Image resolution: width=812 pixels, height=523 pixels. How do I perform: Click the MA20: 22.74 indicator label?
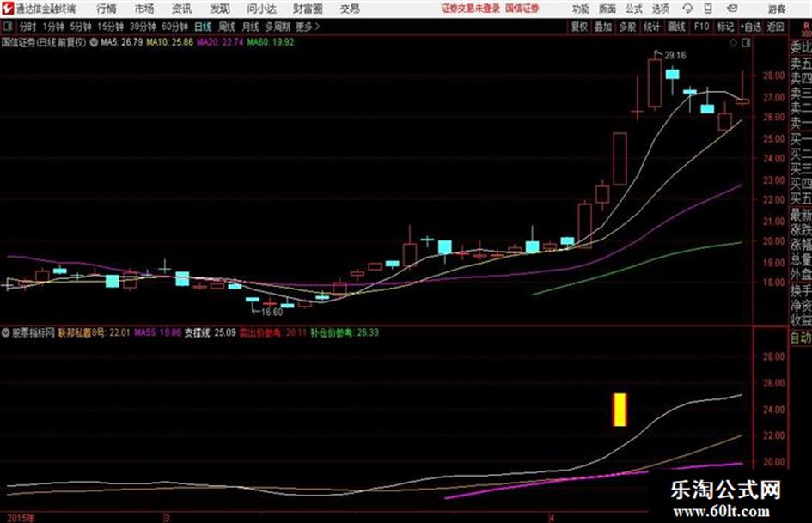pyautogui.click(x=220, y=42)
